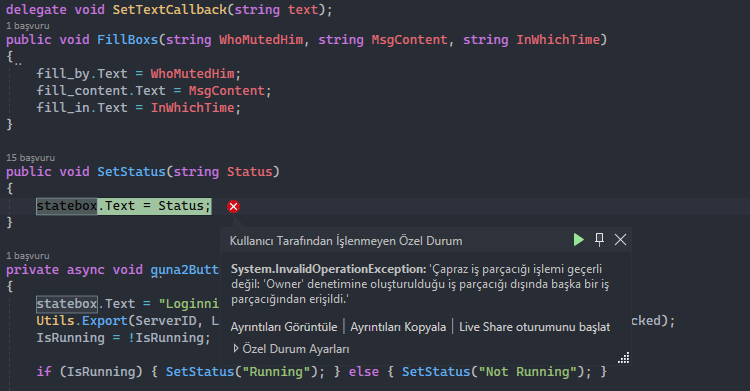Click SetStatus("Not Running") call
This screenshot has height=391, width=750.
[496, 372]
